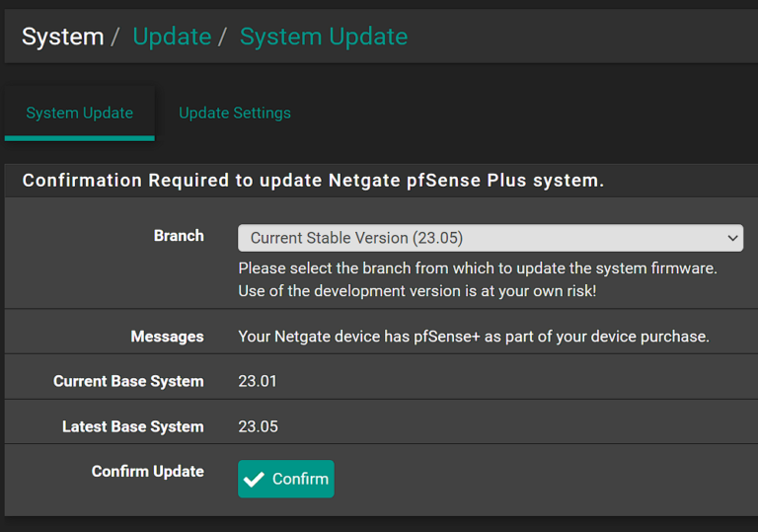This screenshot has width=758, height=532.
Task: Switch to the Update Settings tab
Action: point(234,113)
